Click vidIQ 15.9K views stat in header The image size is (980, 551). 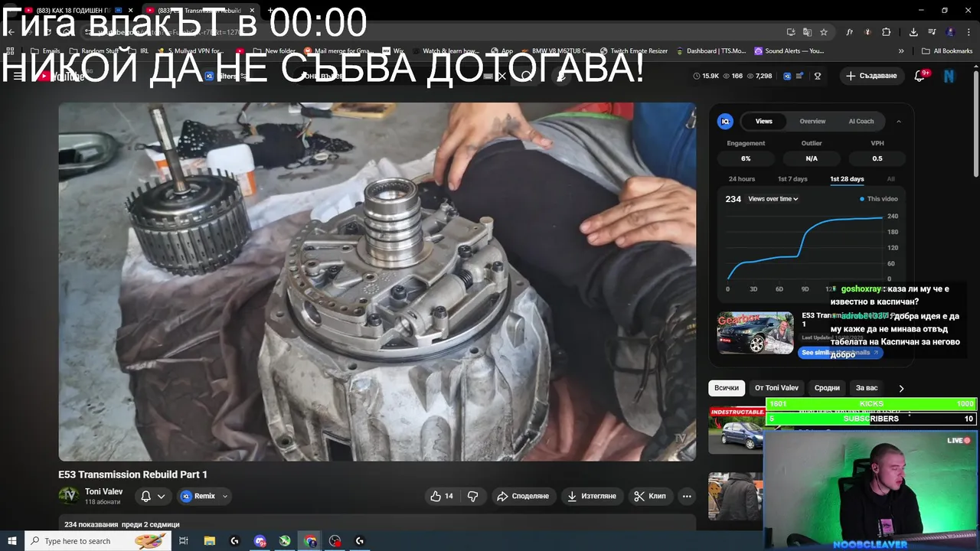click(706, 76)
